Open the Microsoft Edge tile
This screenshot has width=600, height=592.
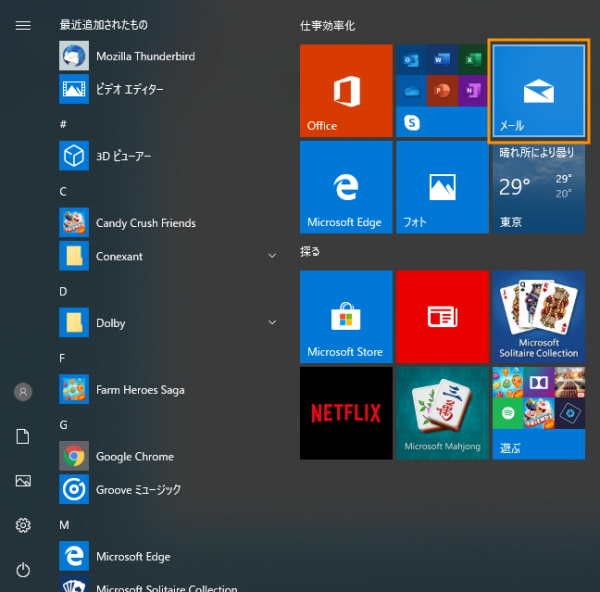click(x=346, y=187)
